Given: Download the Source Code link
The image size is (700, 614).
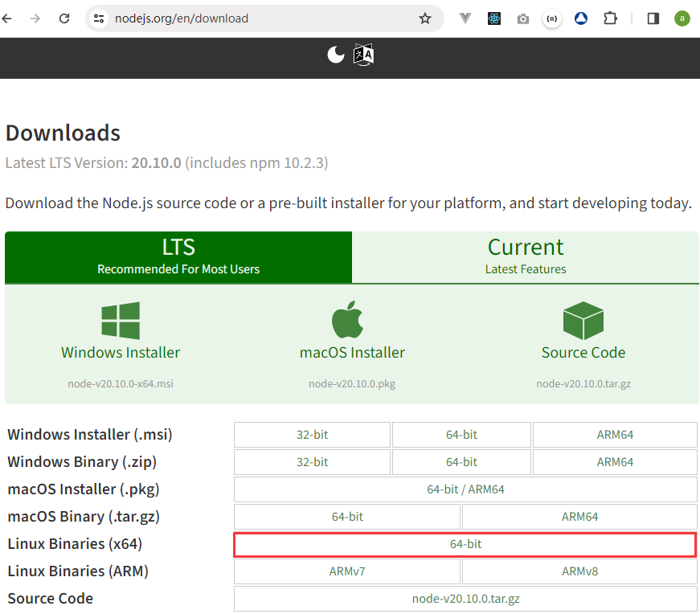Looking at the screenshot, I should click(x=583, y=353).
